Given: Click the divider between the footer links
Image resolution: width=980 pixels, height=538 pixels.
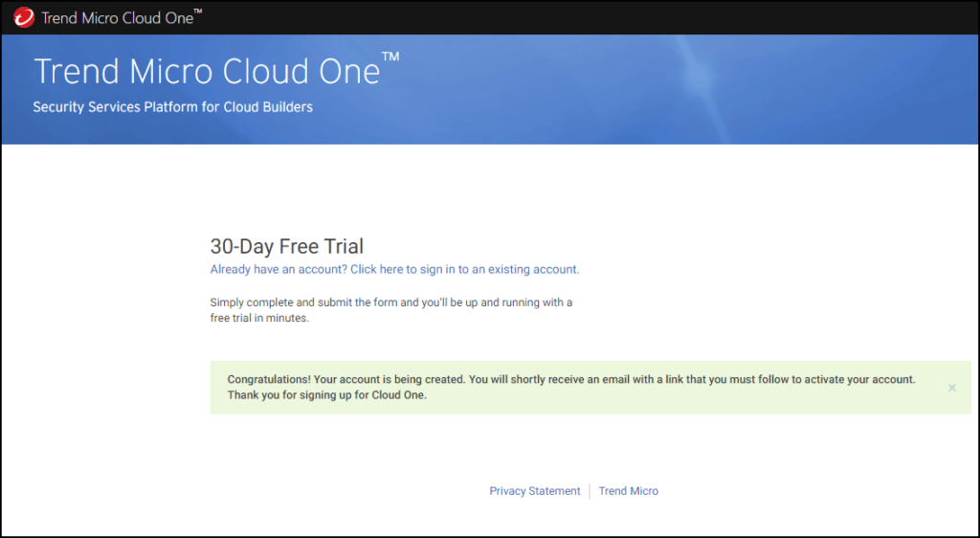Looking at the screenshot, I should tap(590, 491).
